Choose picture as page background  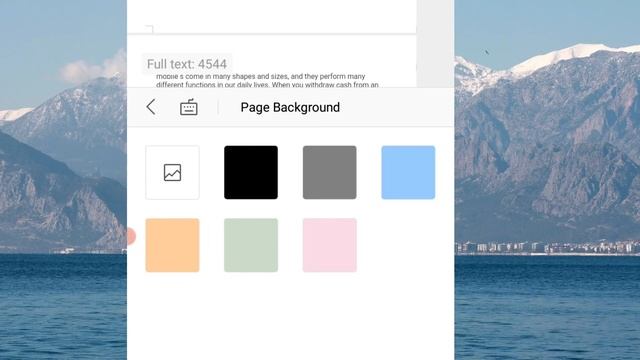172,172
